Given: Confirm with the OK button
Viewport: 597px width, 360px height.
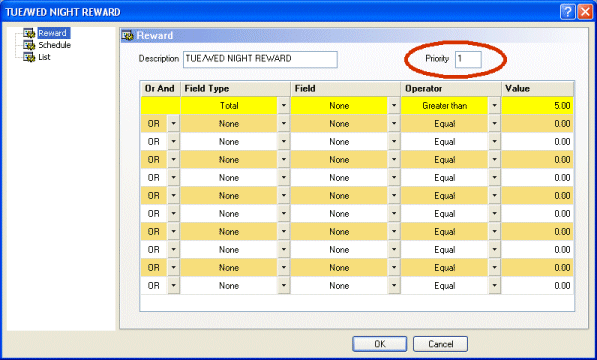Looking at the screenshot, I should pos(380,344).
